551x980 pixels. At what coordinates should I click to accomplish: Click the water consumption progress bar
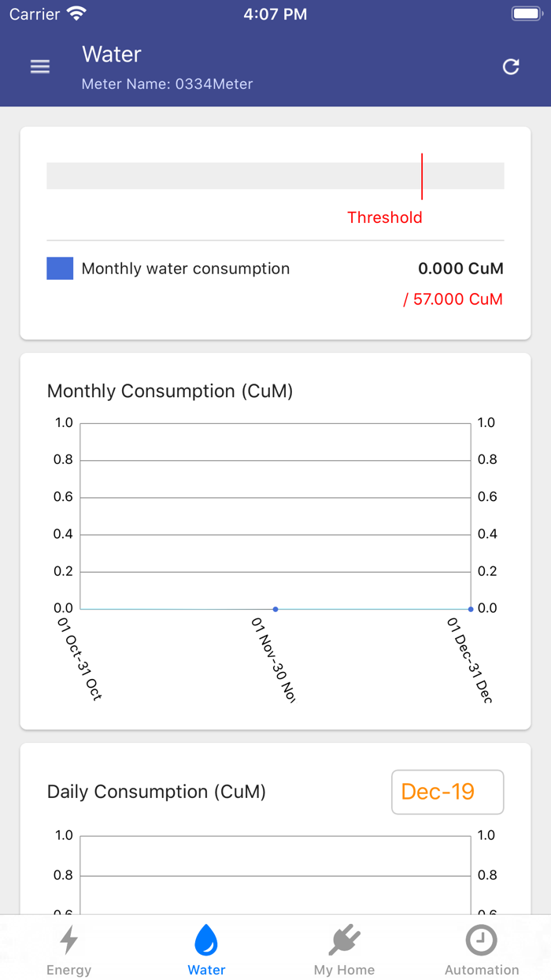pos(236,176)
